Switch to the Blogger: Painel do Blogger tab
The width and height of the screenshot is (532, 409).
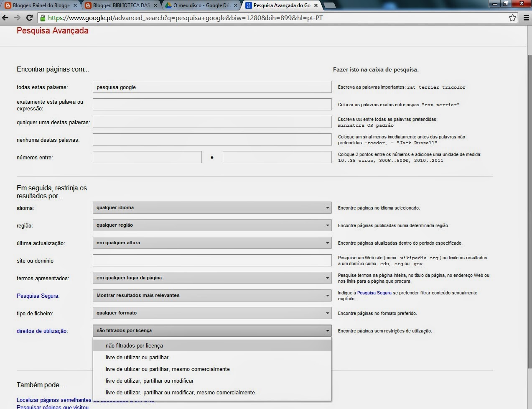tap(41, 5)
